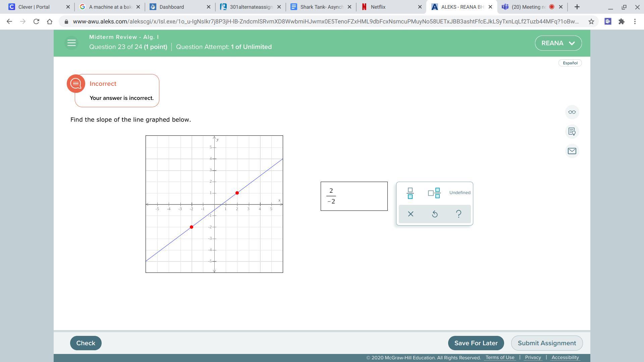Insert a mixed number template

click(434, 193)
